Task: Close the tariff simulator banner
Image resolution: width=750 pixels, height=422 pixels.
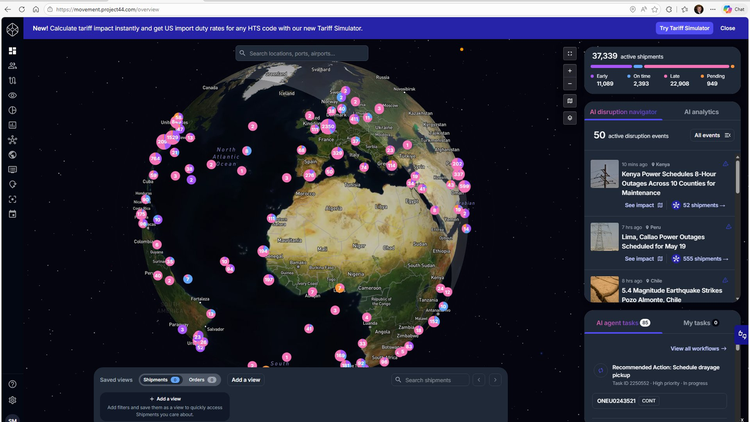Action: [728, 28]
